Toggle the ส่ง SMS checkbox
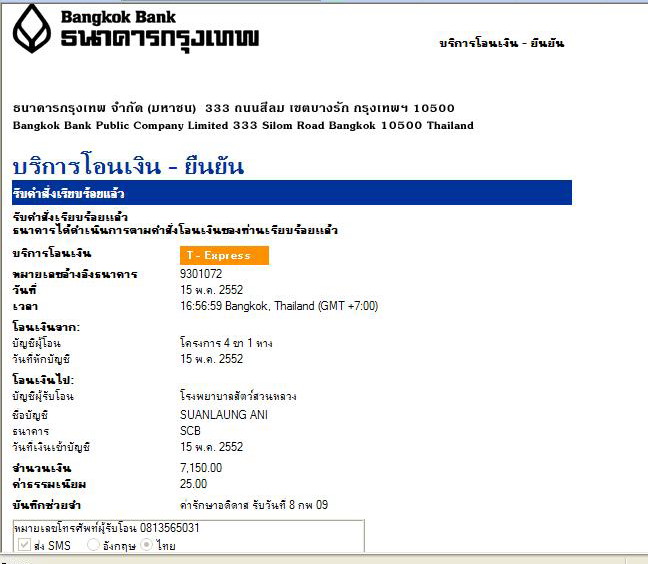The image size is (648, 564). (24, 545)
